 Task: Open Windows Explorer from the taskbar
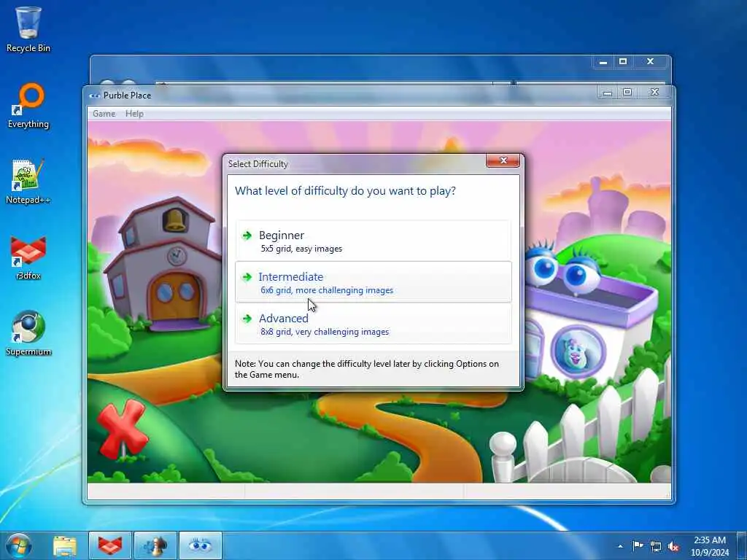pyautogui.click(x=65, y=545)
